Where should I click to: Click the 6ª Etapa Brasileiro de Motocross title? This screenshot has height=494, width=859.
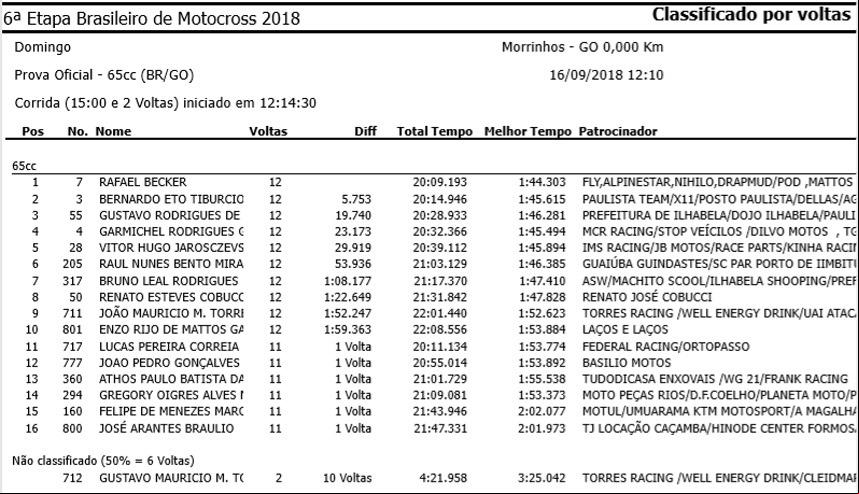(x=152, y=19)
